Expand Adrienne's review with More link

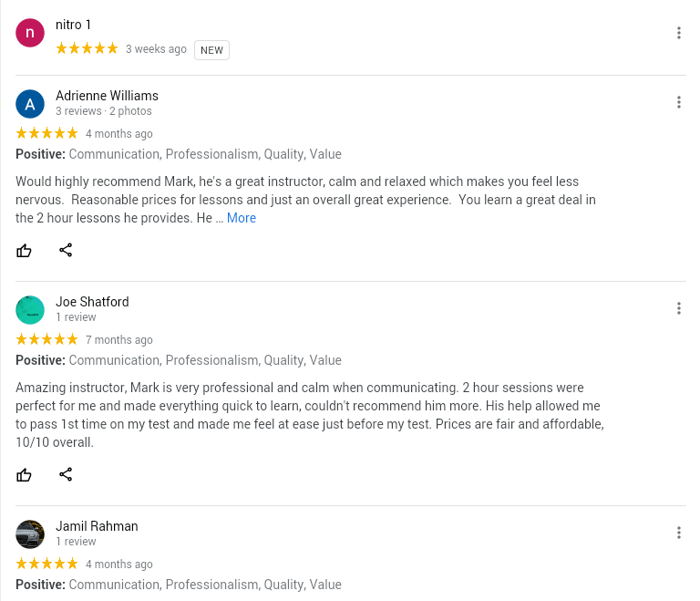pyautogui.click(x=242, y=218)
